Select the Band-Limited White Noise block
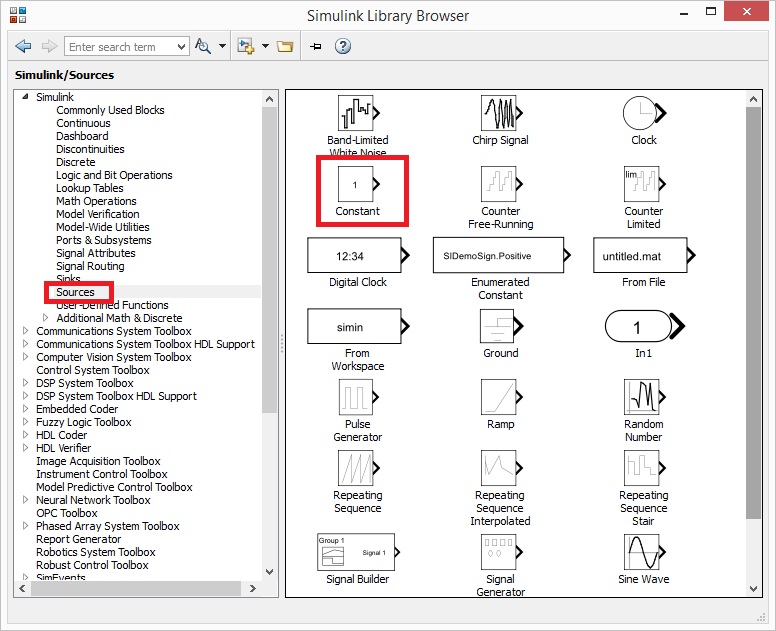 [x=358, y=113]
